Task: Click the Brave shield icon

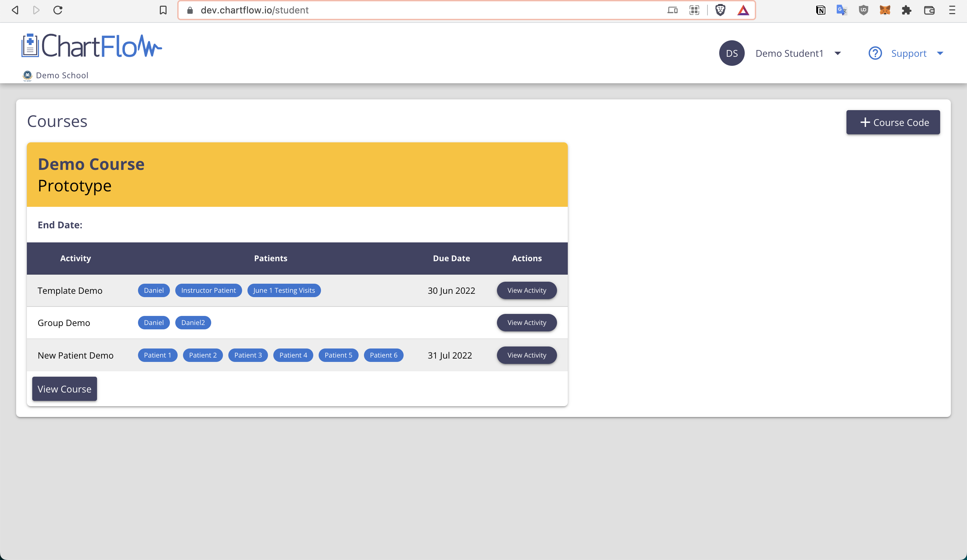Action: click(x=720, y=10)
